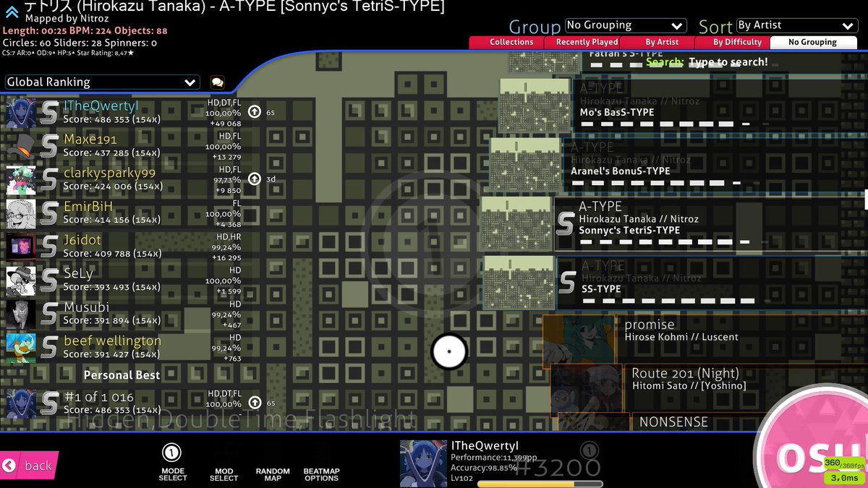Open Mo's BasS-TYPE thumbnail

tap(535, 106)
